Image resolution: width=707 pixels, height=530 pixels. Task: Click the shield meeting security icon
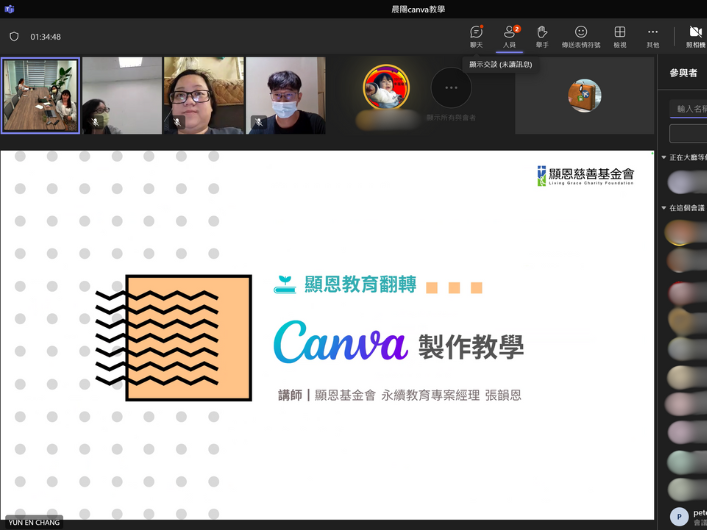click(14, 37)
